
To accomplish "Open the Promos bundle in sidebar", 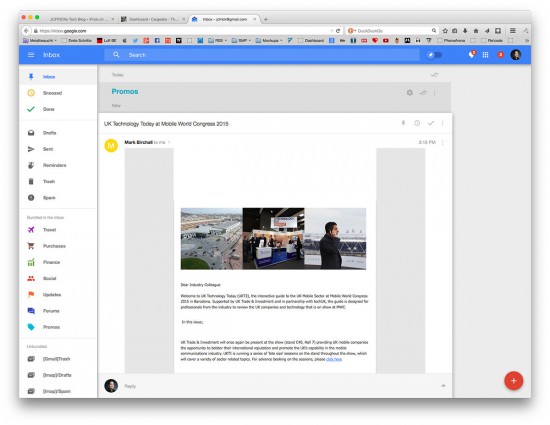I will coord(58,327).
